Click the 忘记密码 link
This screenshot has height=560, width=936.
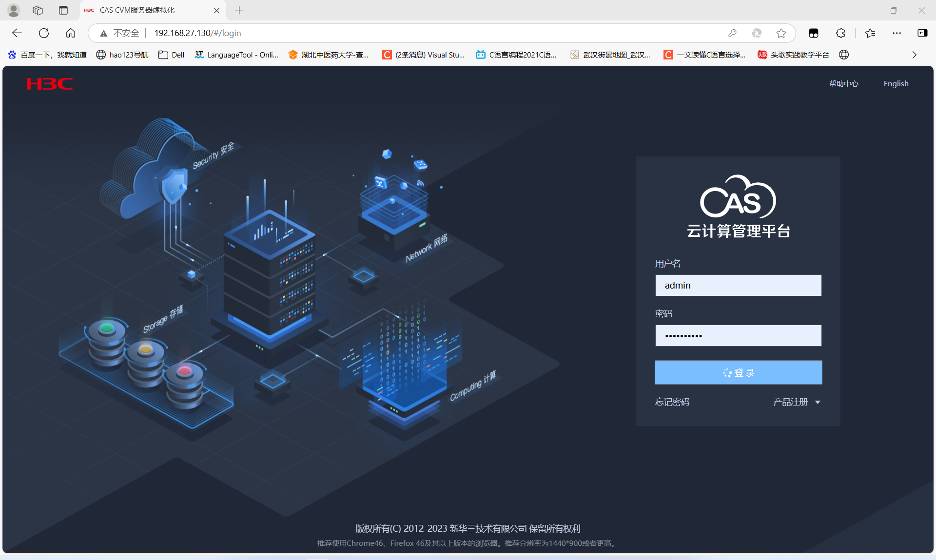pyautogui.click(x=672, y=402)
